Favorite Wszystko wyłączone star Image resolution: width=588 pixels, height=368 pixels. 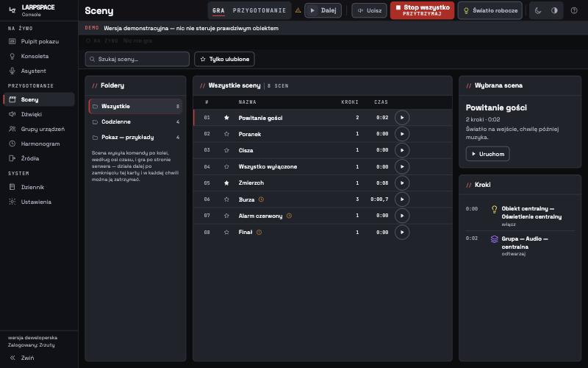coord(226,167)
